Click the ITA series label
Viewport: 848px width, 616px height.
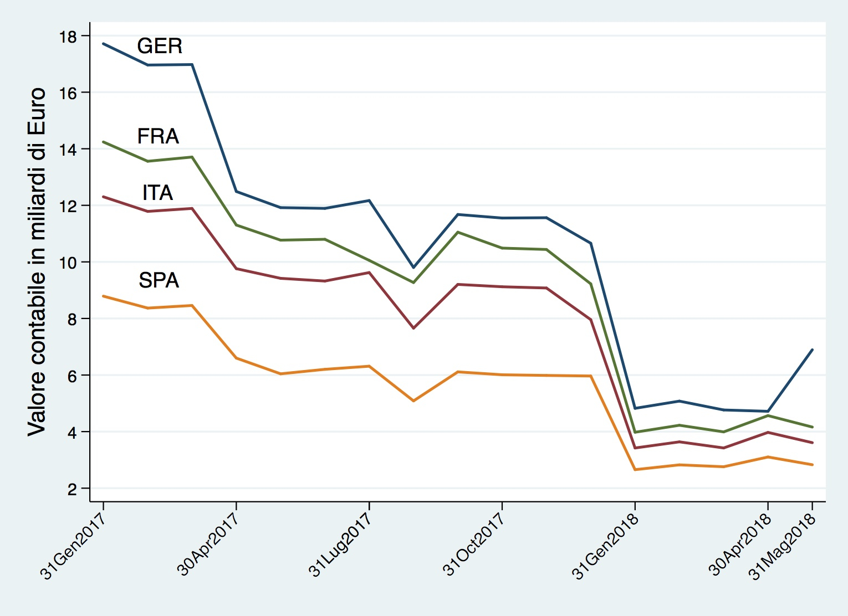coord(157,193)
